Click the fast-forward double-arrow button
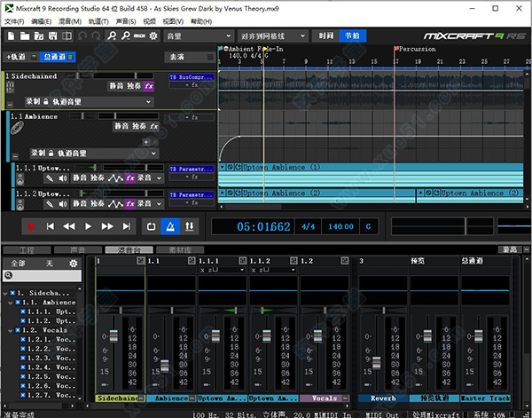The height and width of the screenshot is (418, 532). tap(107, 226)
